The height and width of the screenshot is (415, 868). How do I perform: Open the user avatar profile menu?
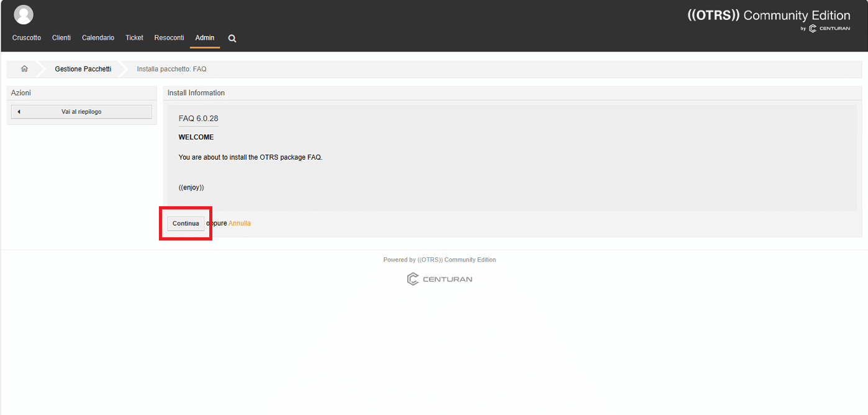(x=24, y=14)
